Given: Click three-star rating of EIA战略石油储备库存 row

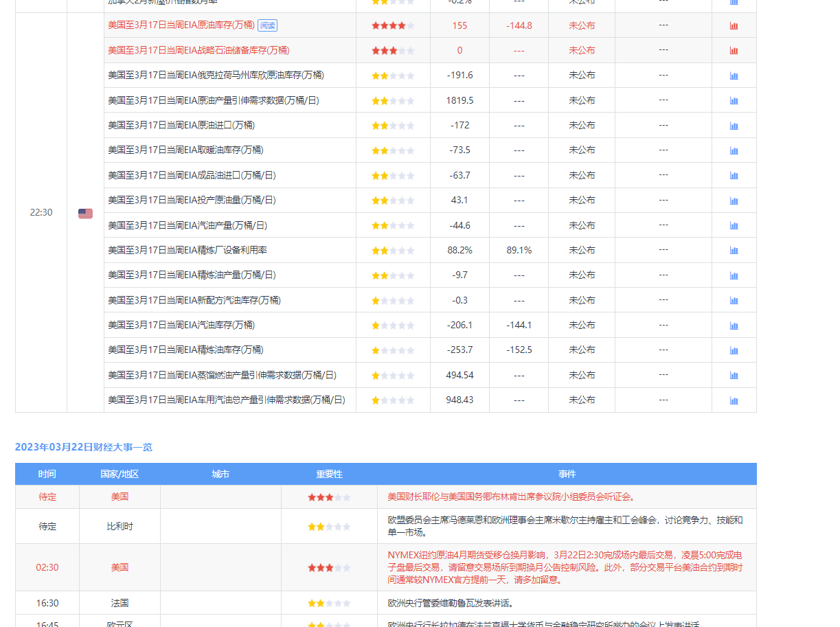Looking at the screenshot, I should pos(393,50).
